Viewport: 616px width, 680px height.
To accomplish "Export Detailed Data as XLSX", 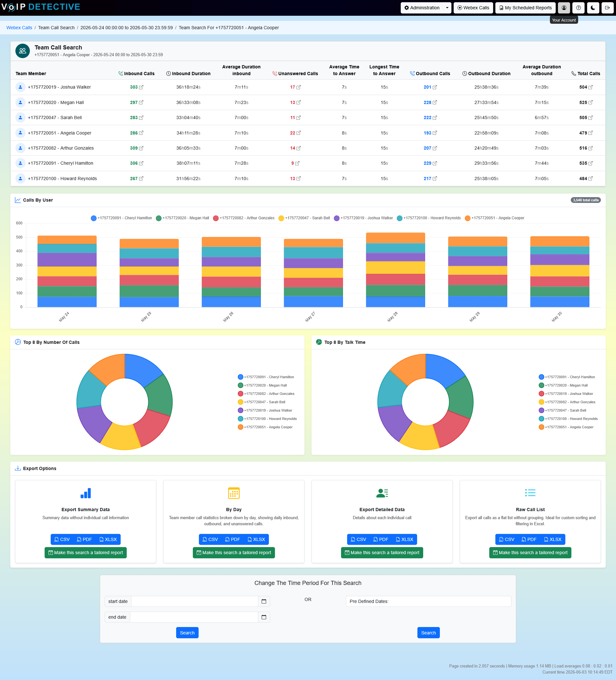I will point(404,539).
